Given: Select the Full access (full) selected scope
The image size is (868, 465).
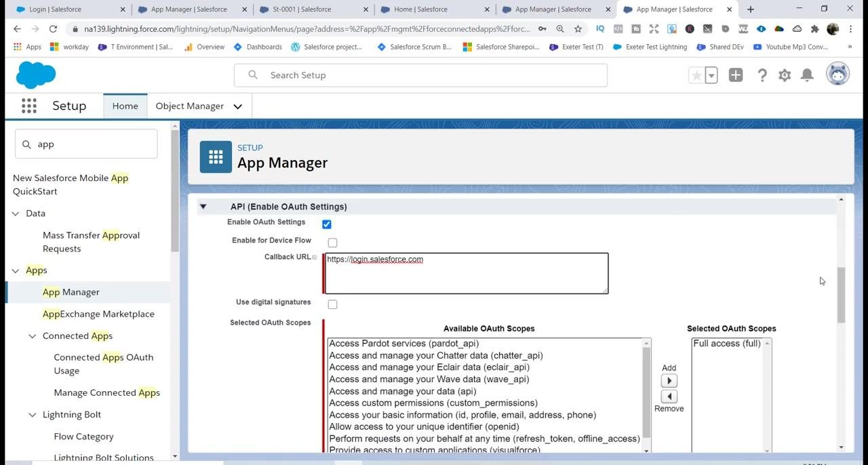Looking at the screenshot, I should tap(727, 344).
